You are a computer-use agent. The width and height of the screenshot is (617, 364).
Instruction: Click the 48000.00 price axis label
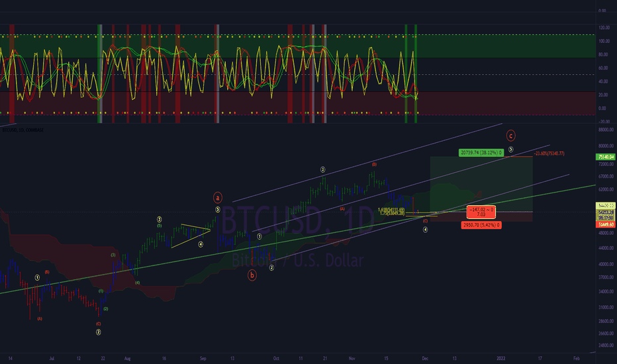pyautogui.click(x=606, y=233)
